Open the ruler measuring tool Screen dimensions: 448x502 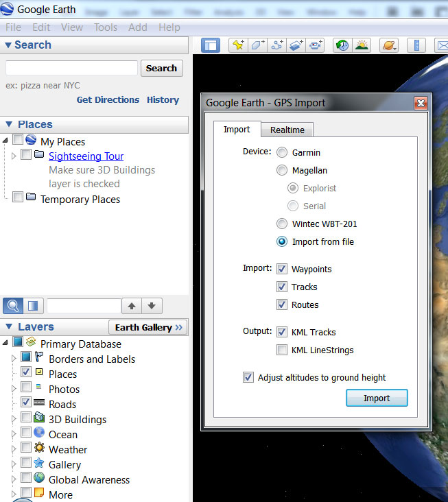point(416,45)
